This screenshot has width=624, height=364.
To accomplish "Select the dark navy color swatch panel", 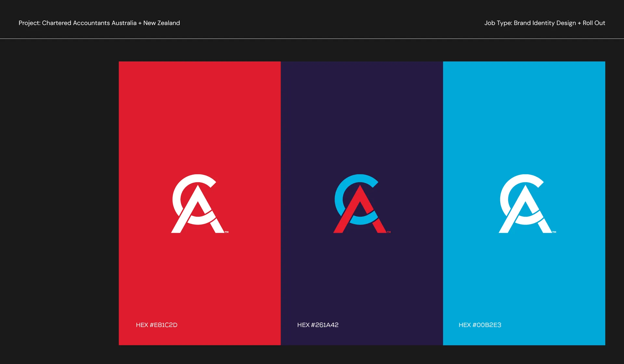I will coord(362,203).
